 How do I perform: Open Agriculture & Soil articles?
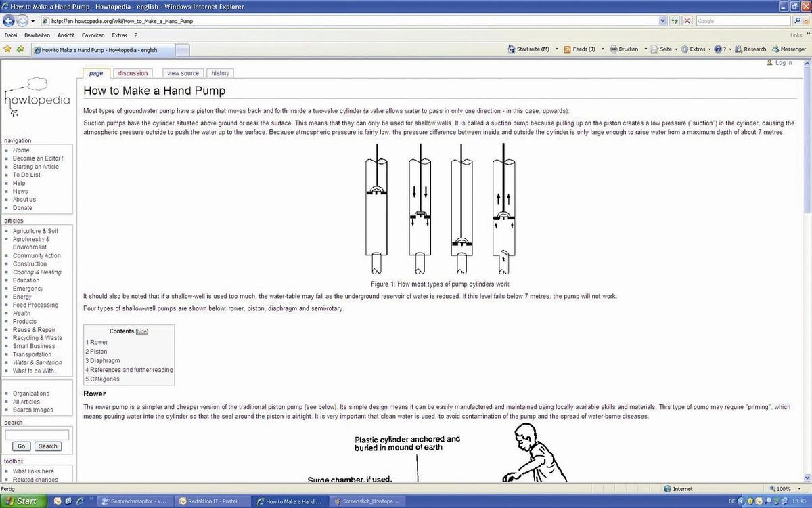pos(35,231)
